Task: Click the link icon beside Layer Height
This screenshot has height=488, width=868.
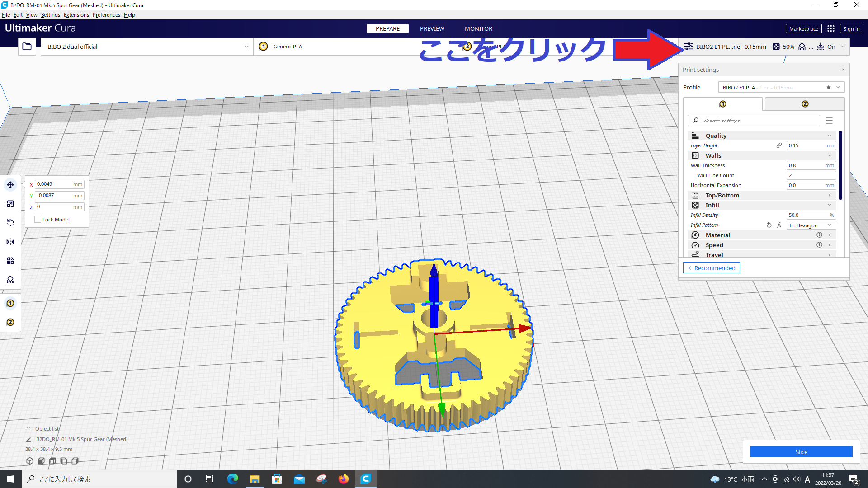Action: point(779,145)
